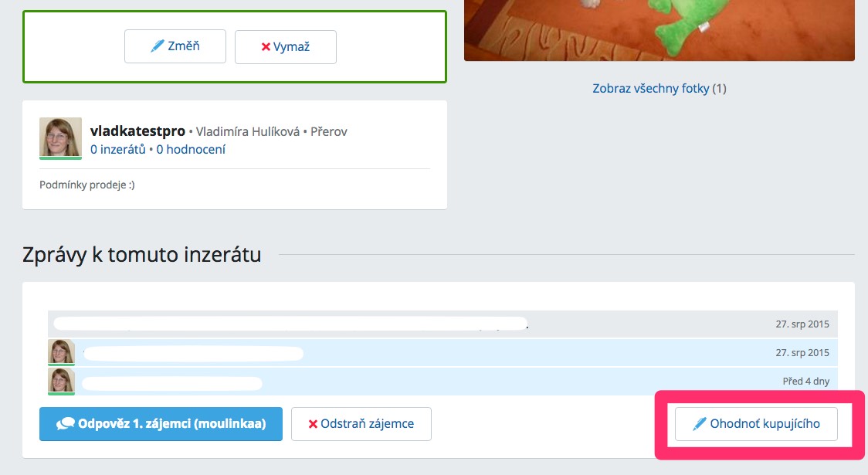Click the red X icon on Vymaž
The image size is (868, 475).
266,47
